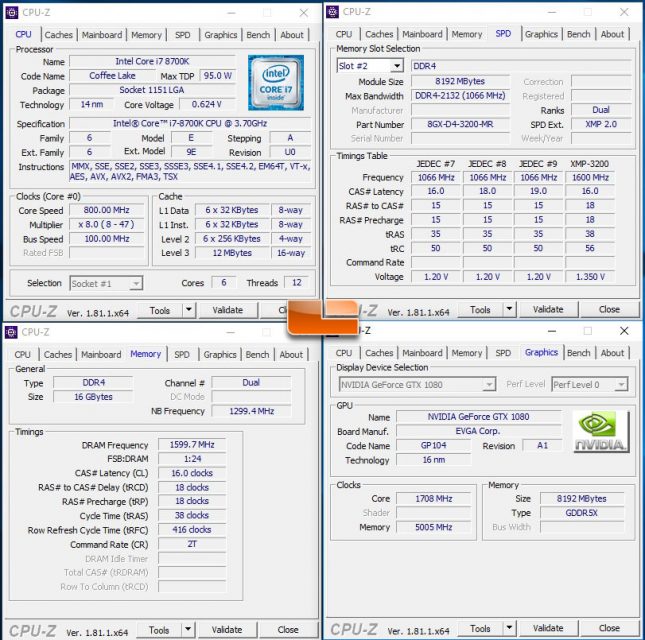Screen dimensions: 645x640
Task: Select Mainboard tab in the SPD window
Action: 422,34
